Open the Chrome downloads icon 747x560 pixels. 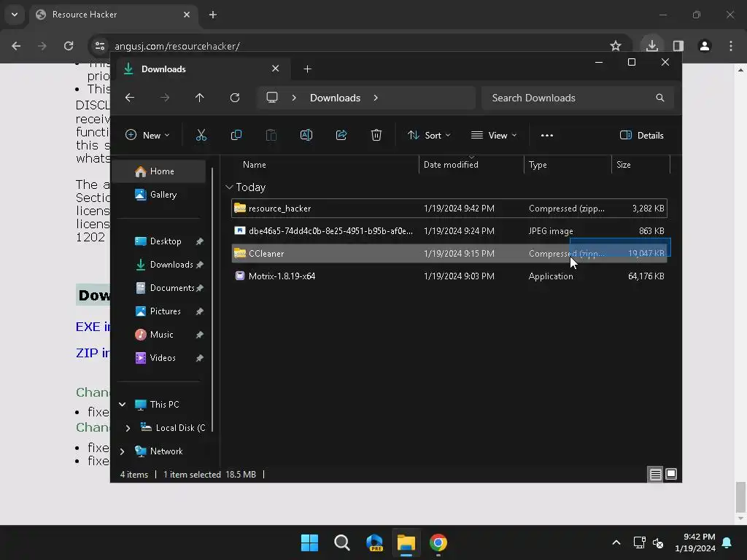click(x=651, y=46)
